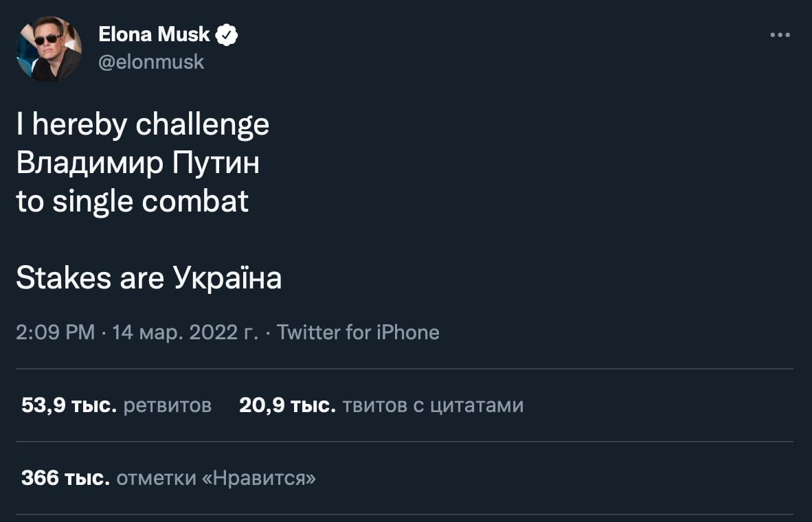The height and width of the screenshot is (522, 812).
Task: Open the ретвитов list label
Action: point(167,406)
